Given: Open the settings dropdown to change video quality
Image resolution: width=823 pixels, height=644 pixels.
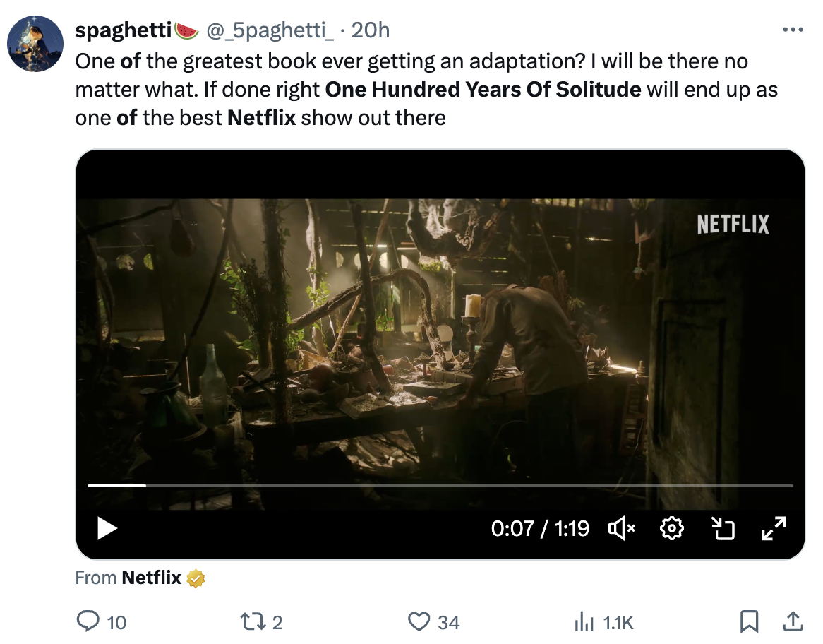Looking at the screenshot, I should [x=671, y=528].
